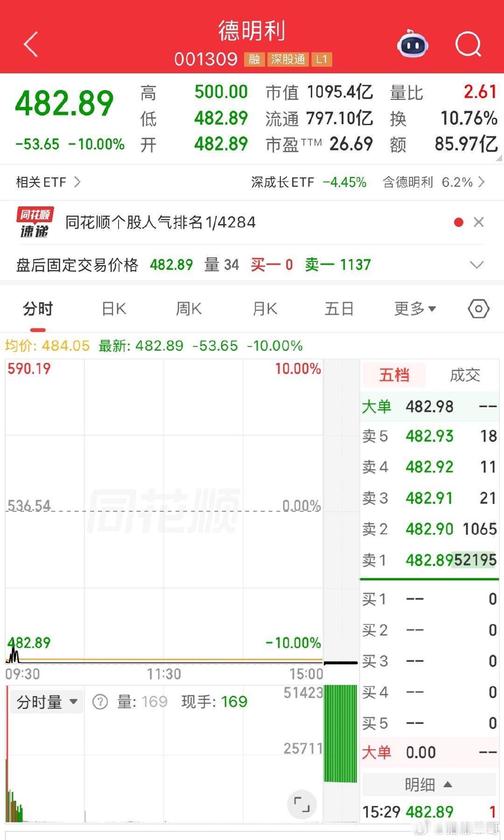Dismiss the 同花顺速递 news banner

(478, 222)
